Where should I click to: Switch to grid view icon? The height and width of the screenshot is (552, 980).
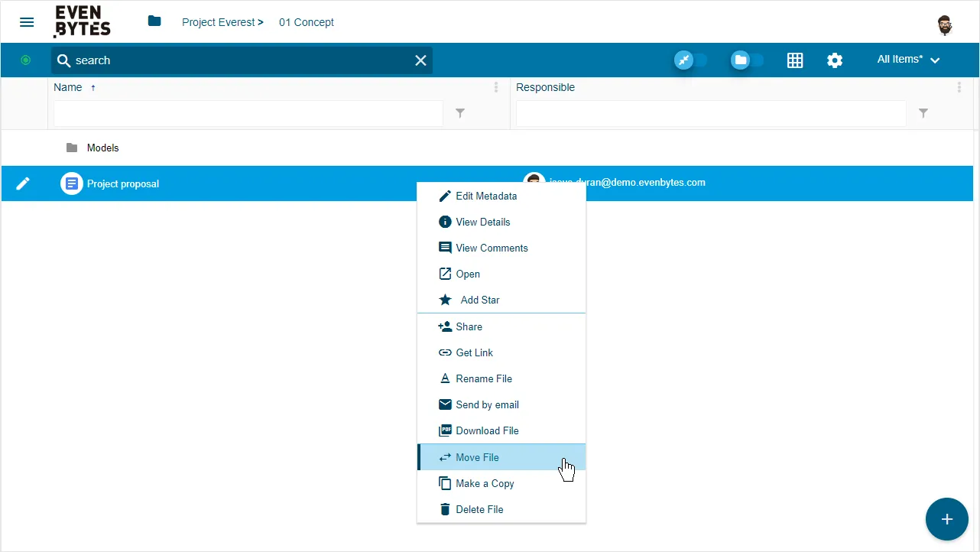[x=795, y=60]
